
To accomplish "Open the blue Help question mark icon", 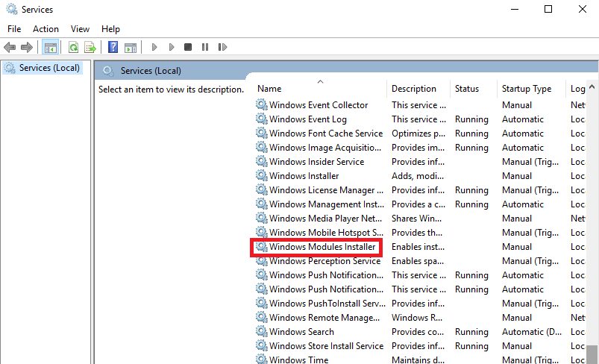I will click(x=113, y=47).
